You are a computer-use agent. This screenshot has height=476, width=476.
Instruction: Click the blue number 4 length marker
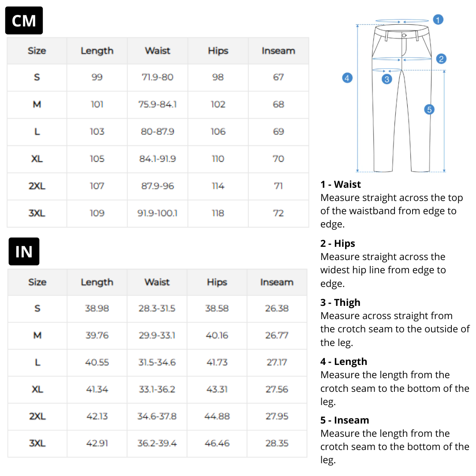point(347,78)
